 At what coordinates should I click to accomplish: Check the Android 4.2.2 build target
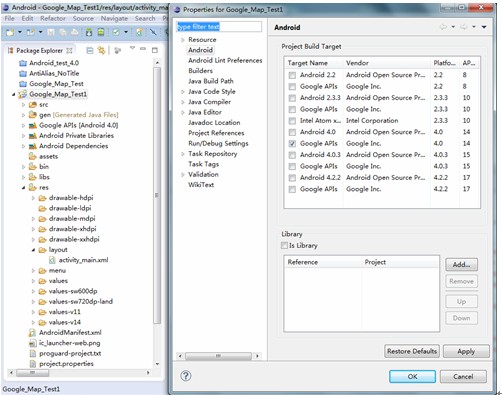pyautogui.click(x=292, y=178)
